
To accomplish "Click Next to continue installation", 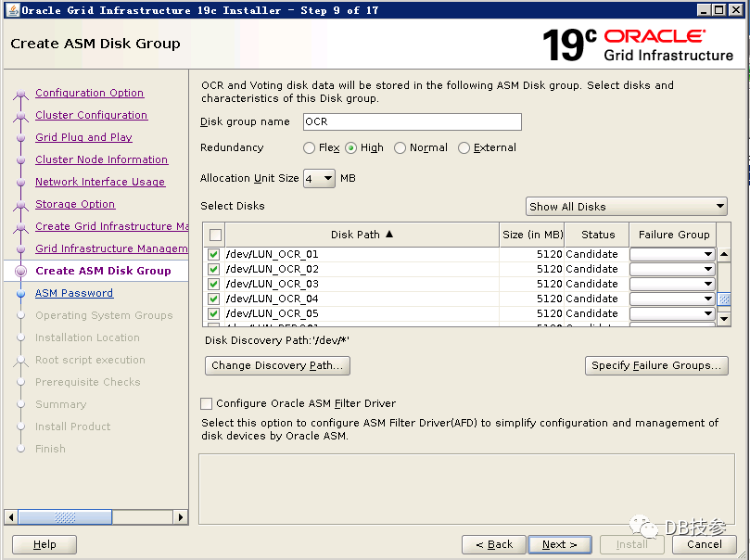I will click(x=559, y=544).
